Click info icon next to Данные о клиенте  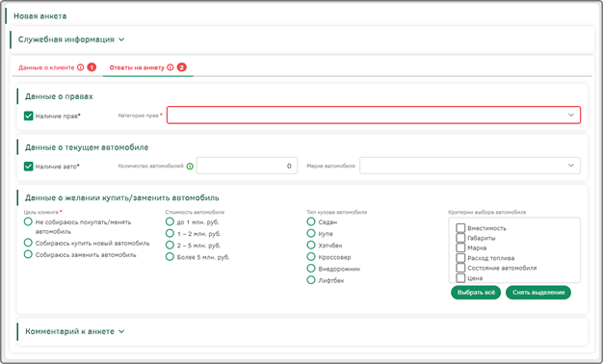80,67
